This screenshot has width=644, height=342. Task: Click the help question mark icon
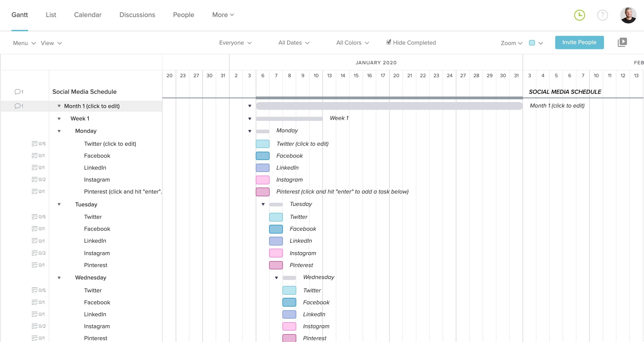pos(603,15)
